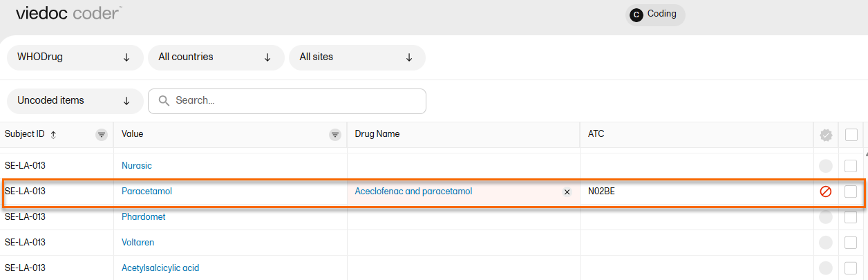The width and height of the screenshot is (868, 280).
Task: Click the status circle for Acetylsalcicylic acid
Action: [825, 268]
